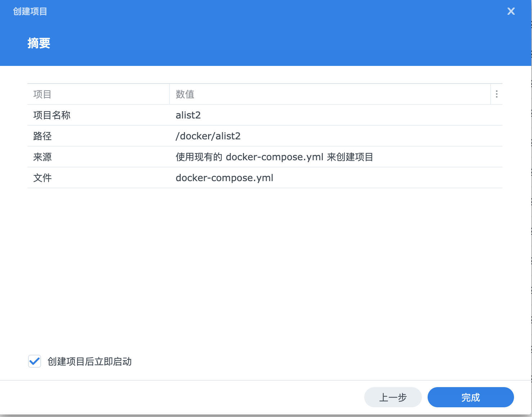This screenshot has width=532, height=417.
Task: Click the 创建项目 title text
Action: pos(30,11)
